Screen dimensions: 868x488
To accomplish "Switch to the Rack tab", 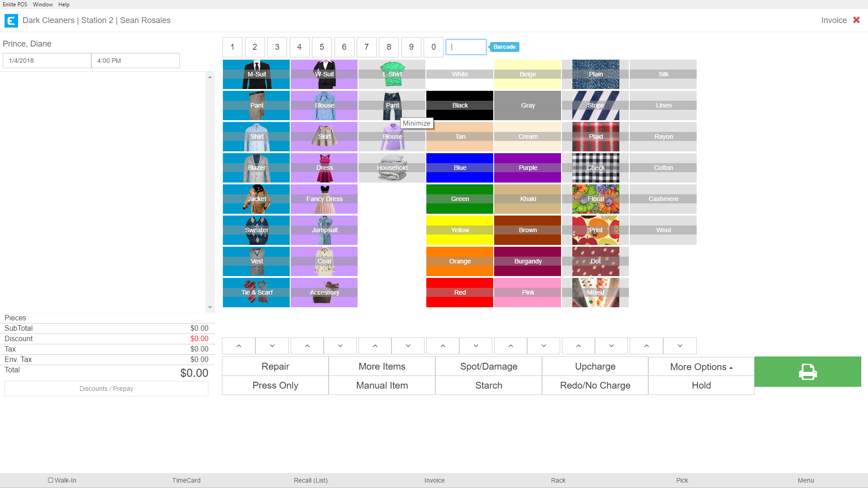I will (558, 480).
